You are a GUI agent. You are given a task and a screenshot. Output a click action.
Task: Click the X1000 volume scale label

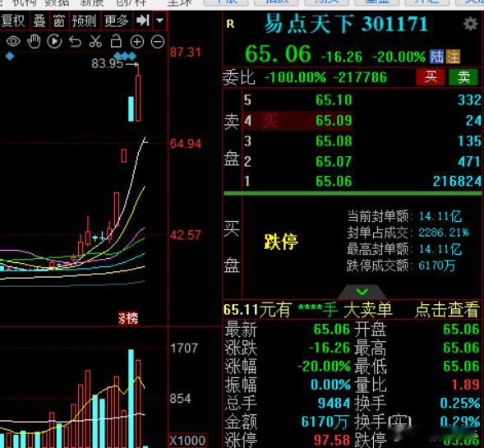point(187,441)
